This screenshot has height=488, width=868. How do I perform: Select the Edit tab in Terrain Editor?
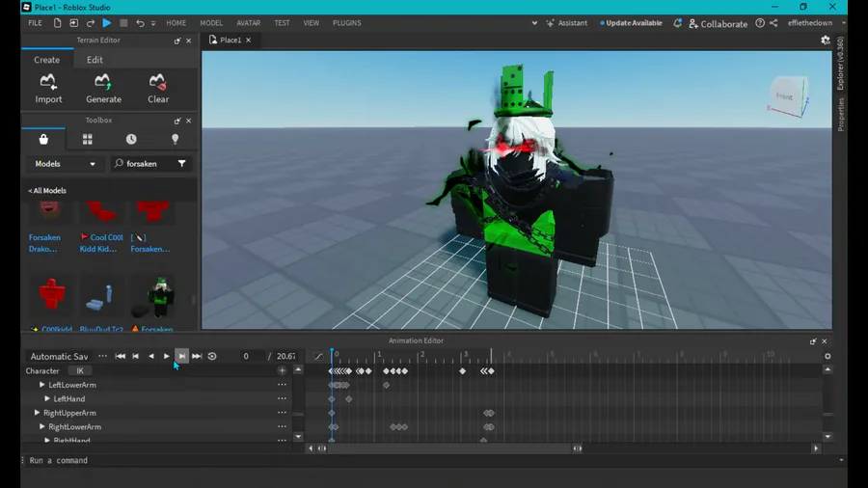[x=95, y=60]
